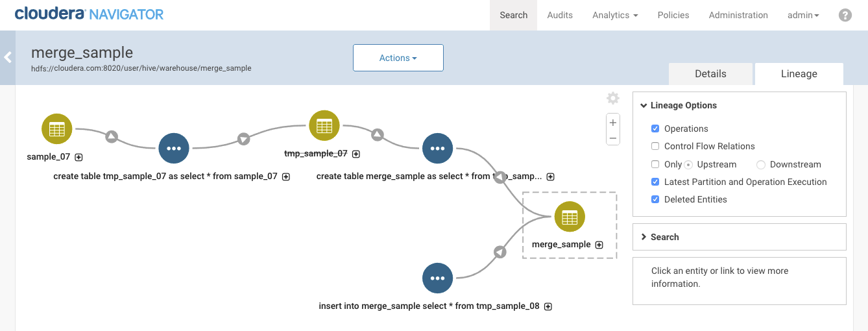
Task: Open the Actions dropdown button
Action: pyautogui.click(x=398, y=58)
